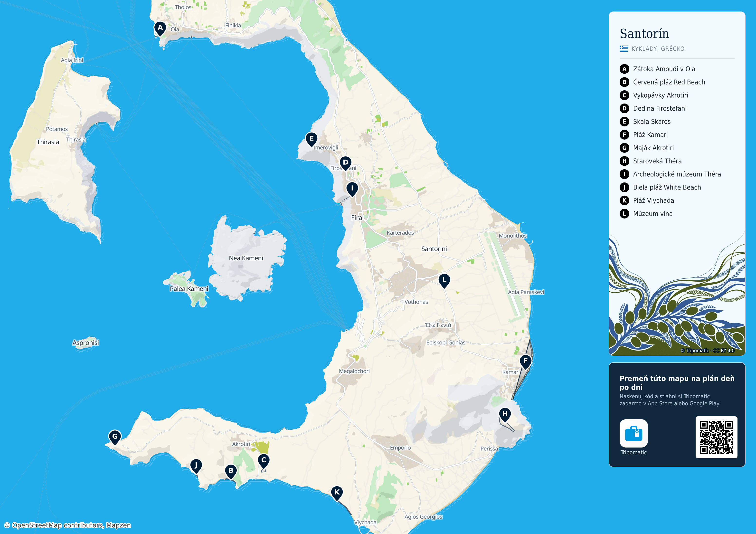
Task: Click the 'Agia Irini' label on Thirasia
Action: (x=72, y=60)
